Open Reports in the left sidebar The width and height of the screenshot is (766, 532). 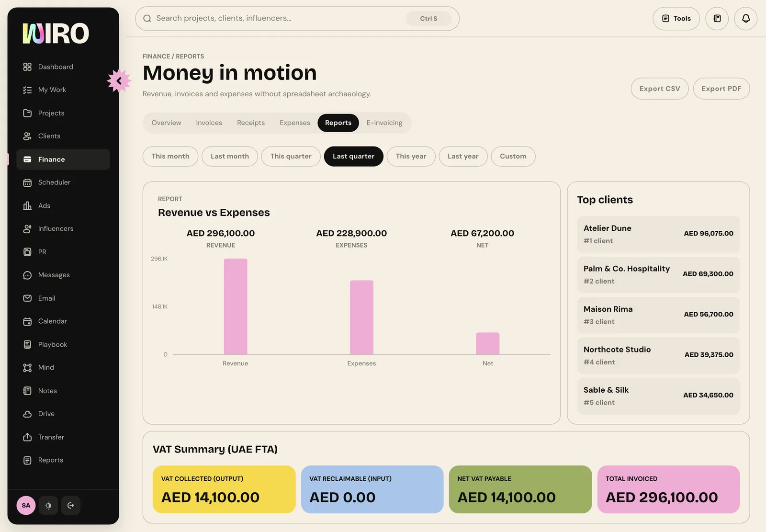(x=63, y=460)
